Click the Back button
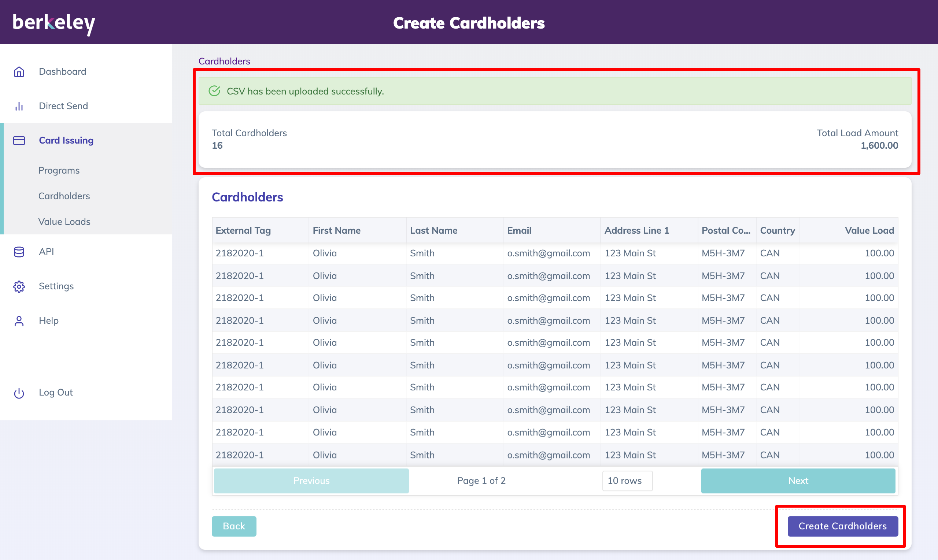This screenshot has height=560, width=938. coord(234,526)
